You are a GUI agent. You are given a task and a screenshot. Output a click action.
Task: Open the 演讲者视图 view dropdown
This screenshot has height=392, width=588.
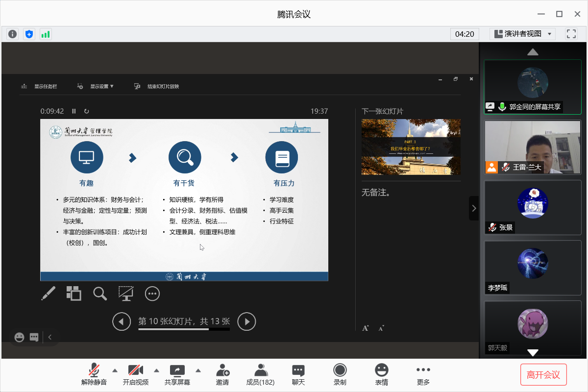click(522, 34)
